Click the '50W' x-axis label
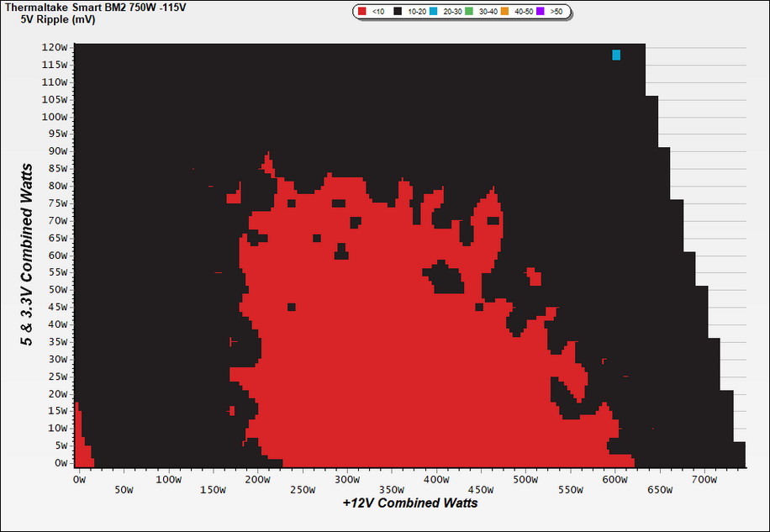This screenshot has height=532, width=770. 124,490
